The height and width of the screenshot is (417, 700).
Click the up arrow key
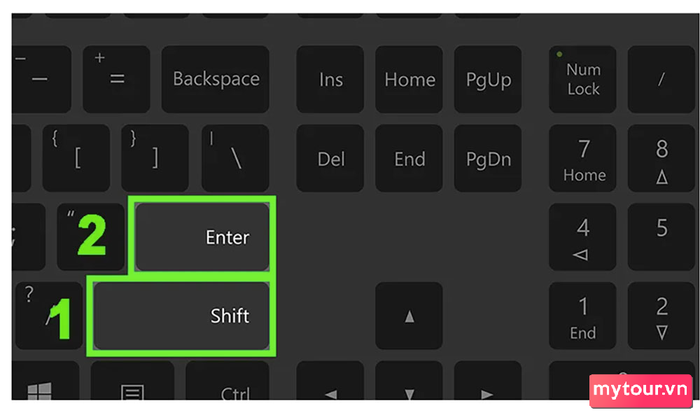click(x=409, y=317)
